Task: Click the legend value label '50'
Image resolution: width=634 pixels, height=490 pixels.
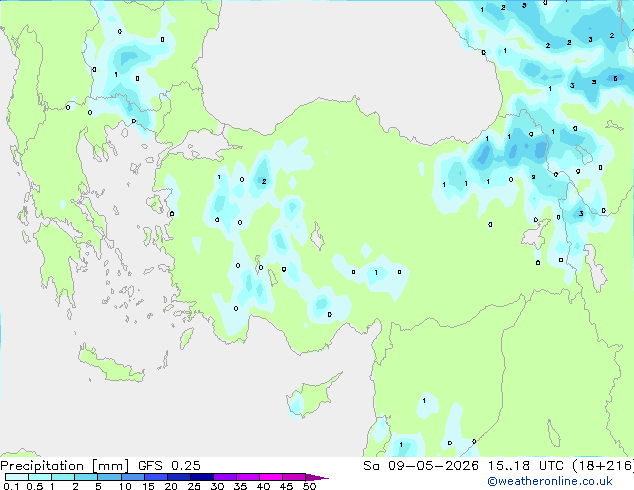Action: 310,486
